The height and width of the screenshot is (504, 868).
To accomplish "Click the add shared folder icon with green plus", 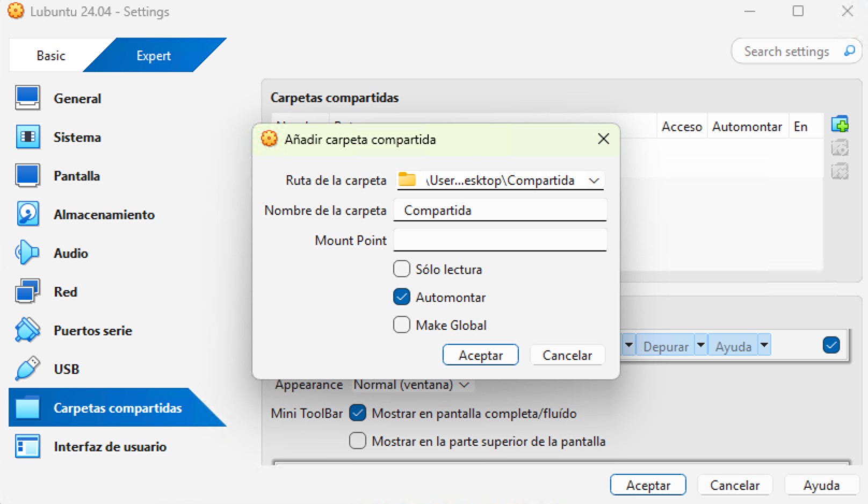I will 840,124.
